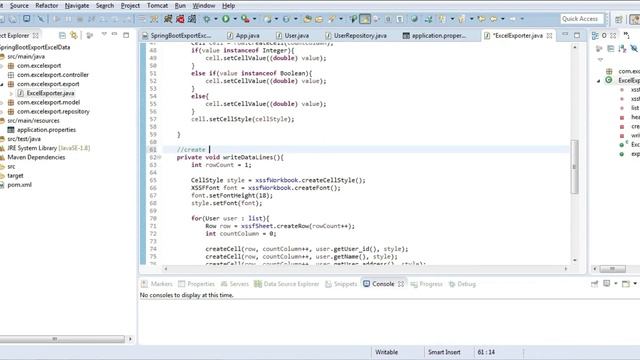The width and height of the screenshot is (640, 360).
Task: Open the external tools dropdown arrow
Action: pos(254,19)
